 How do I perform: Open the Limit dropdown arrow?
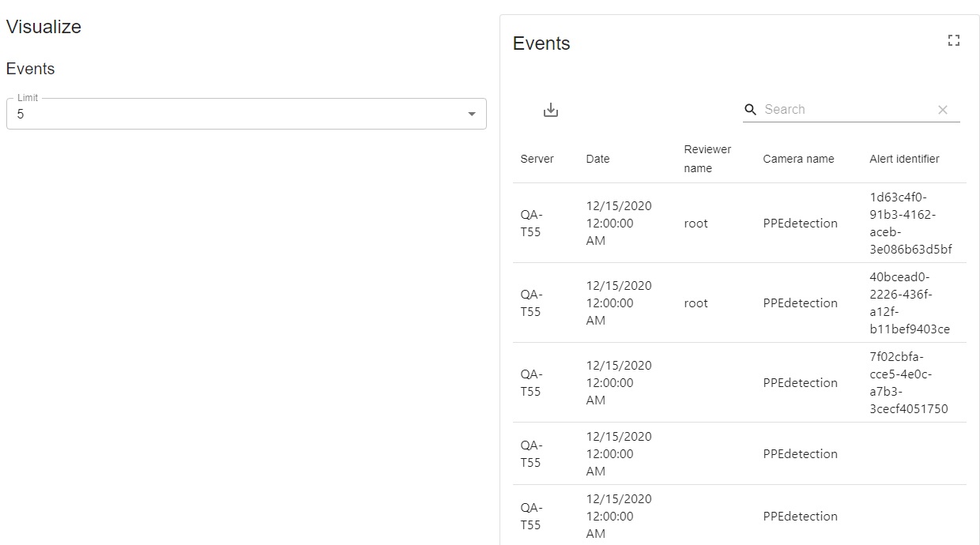[472, 115]
